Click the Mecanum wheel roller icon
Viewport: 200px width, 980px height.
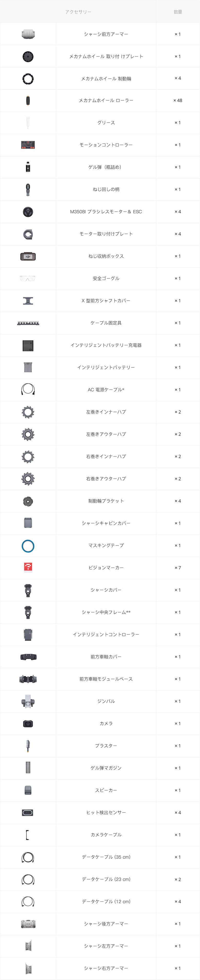tap(28, 100)
